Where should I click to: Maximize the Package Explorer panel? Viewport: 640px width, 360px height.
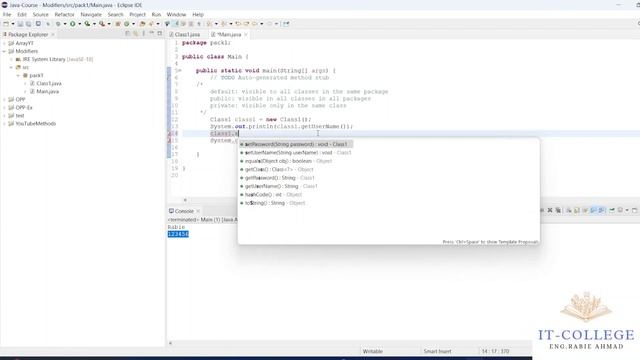click(160, 33)
